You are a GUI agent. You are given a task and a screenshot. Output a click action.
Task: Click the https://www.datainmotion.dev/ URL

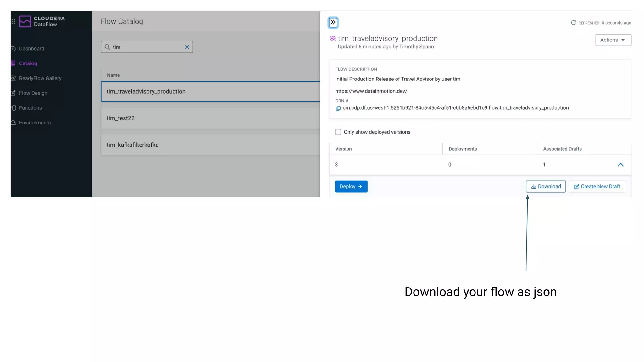point(371,91)
